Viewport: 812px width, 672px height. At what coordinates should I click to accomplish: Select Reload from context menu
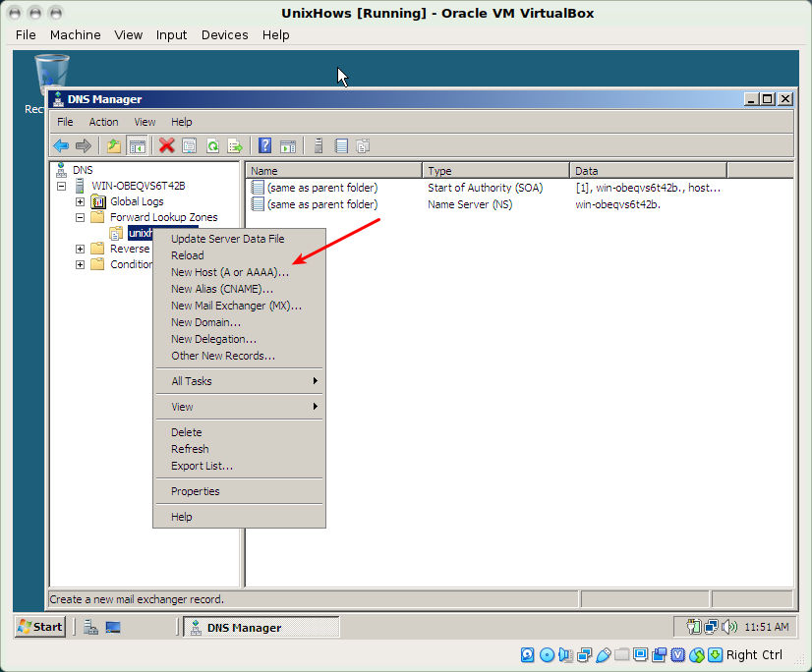[240, 255]
